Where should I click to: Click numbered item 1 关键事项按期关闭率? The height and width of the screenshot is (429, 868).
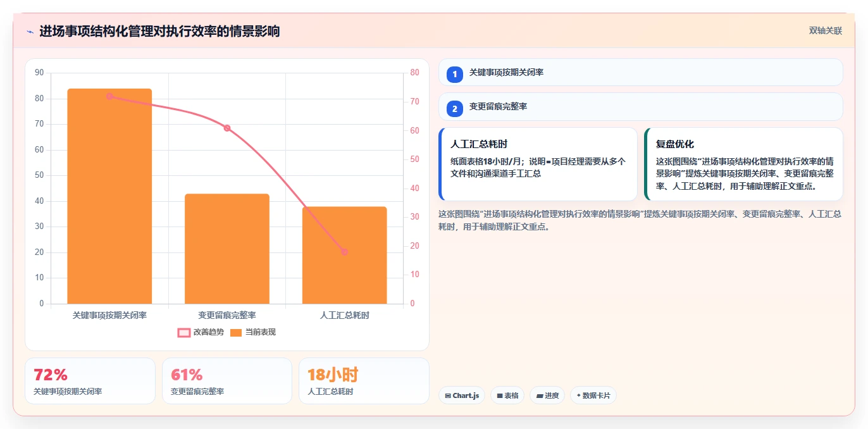[x=641, y=72]
